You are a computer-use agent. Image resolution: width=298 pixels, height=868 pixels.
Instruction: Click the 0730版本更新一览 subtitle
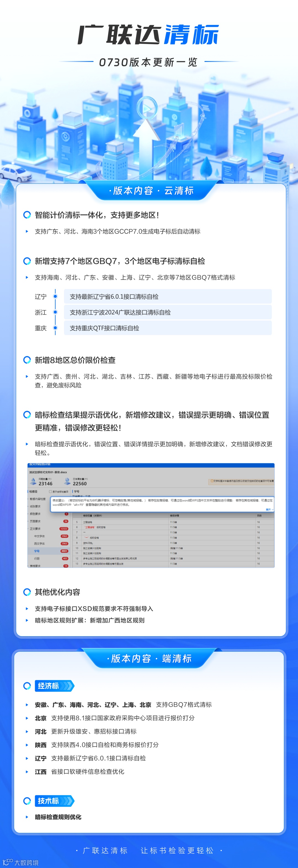coord(148,62)
